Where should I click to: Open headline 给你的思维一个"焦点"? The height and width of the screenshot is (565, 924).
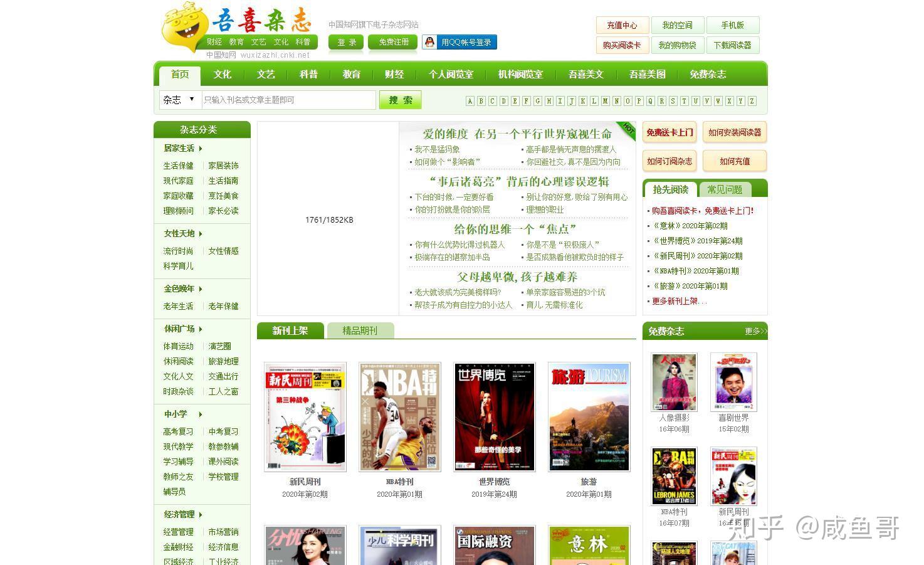[515, 229]
